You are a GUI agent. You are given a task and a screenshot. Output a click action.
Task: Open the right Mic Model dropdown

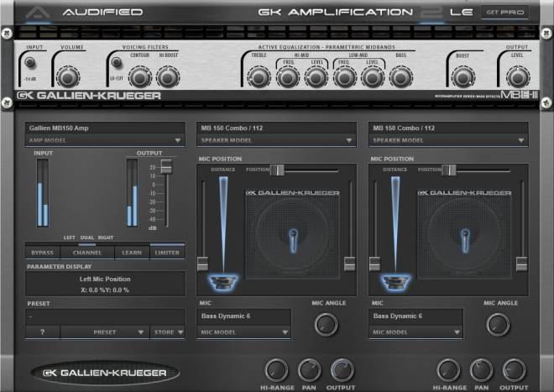[x=415, y=332]
